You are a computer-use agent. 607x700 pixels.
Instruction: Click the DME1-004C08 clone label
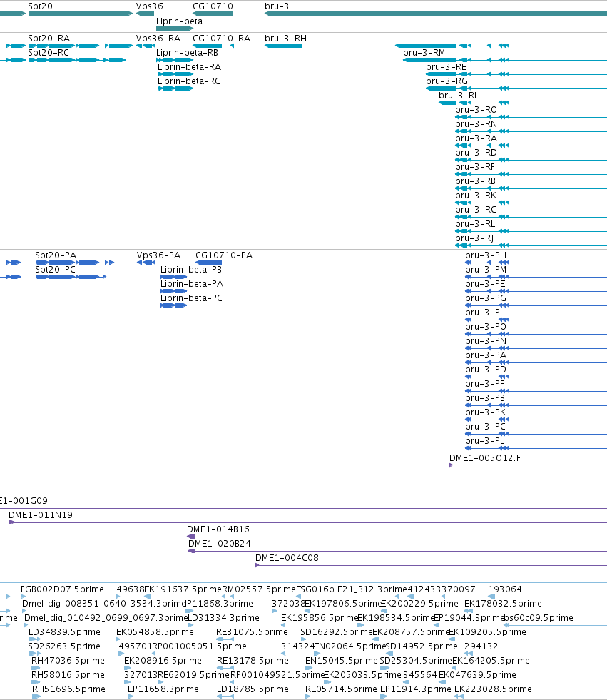tap(287, 558)
